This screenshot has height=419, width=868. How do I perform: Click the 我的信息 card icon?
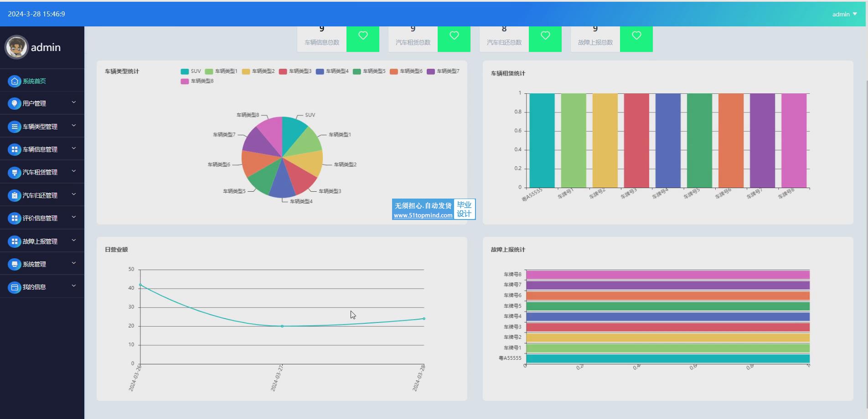[x=15, y=287]
